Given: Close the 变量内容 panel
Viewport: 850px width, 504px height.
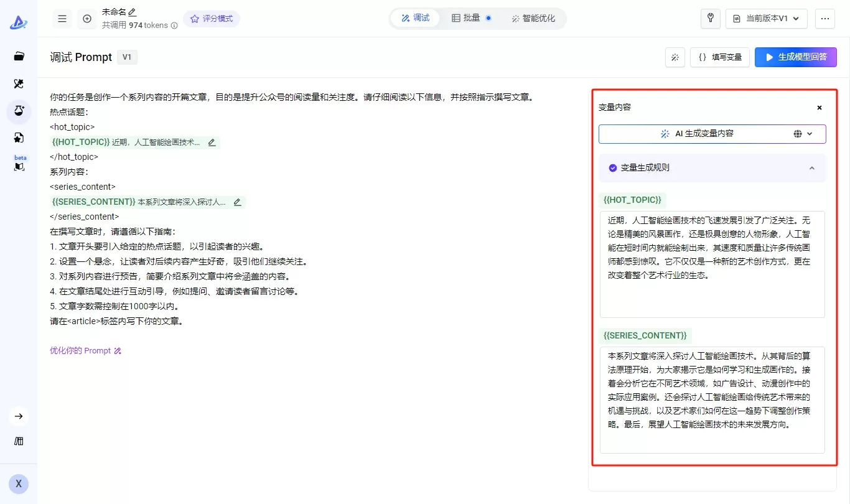Looking at the screenshot, I should (820, 108).
